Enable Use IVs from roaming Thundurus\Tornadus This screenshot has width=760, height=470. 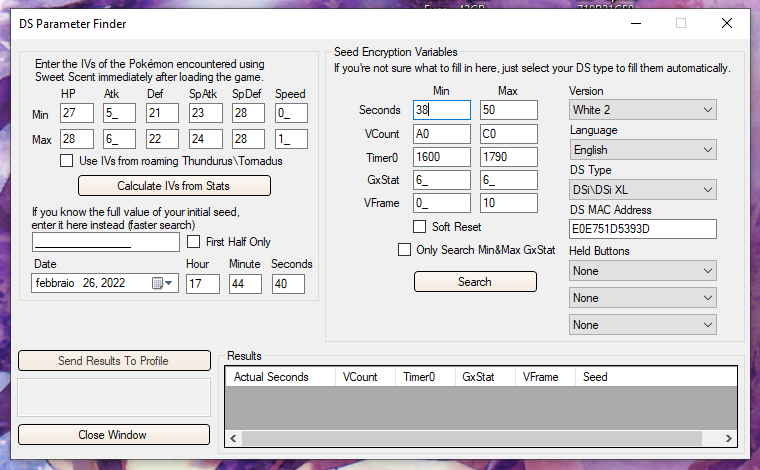(67, 160)
